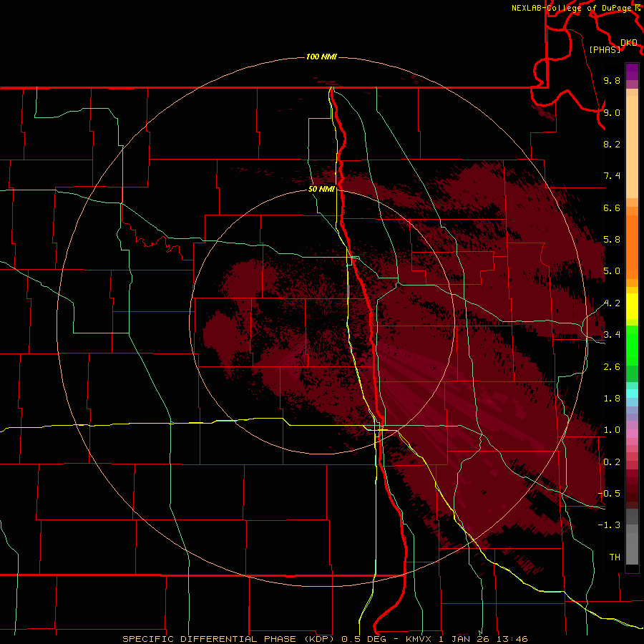Click the 5.0 color scale value

612,271
